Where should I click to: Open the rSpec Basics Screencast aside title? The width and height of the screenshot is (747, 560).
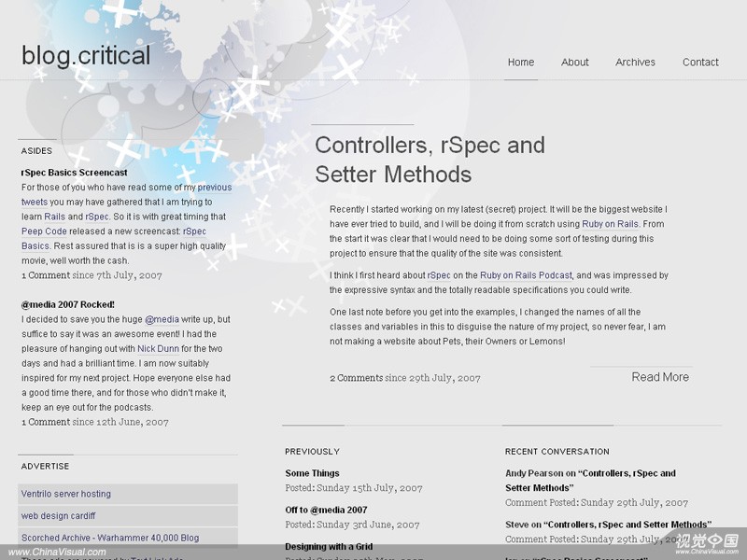tap(75, 173)
